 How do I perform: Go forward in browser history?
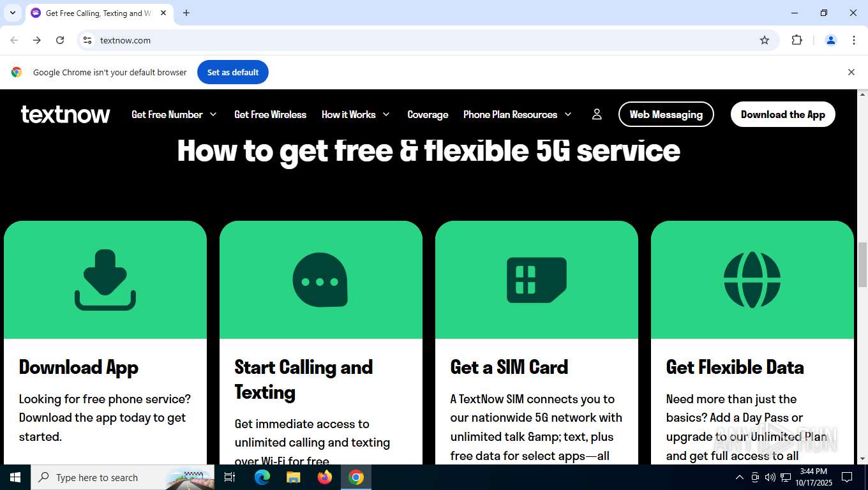point(37,40)
